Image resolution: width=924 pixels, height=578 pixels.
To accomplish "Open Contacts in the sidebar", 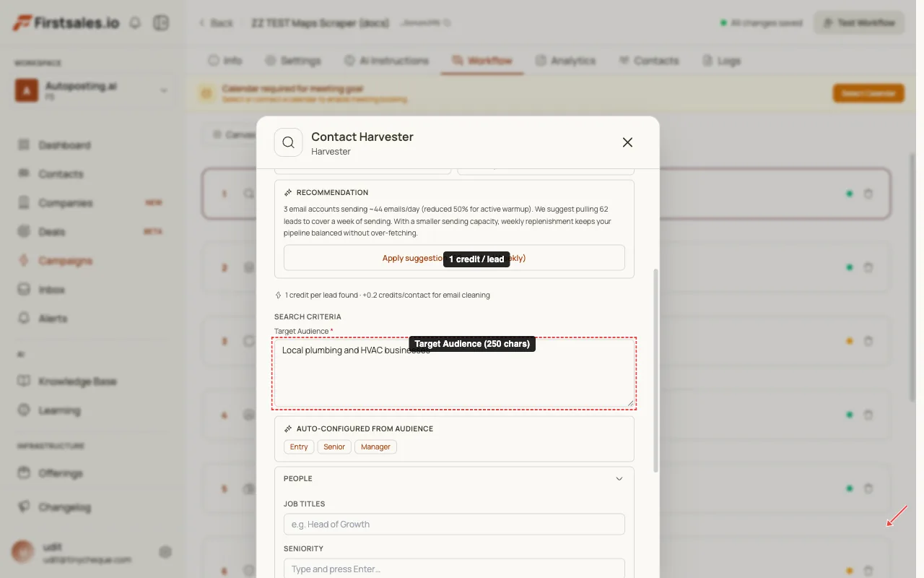I will pos(61,174).
